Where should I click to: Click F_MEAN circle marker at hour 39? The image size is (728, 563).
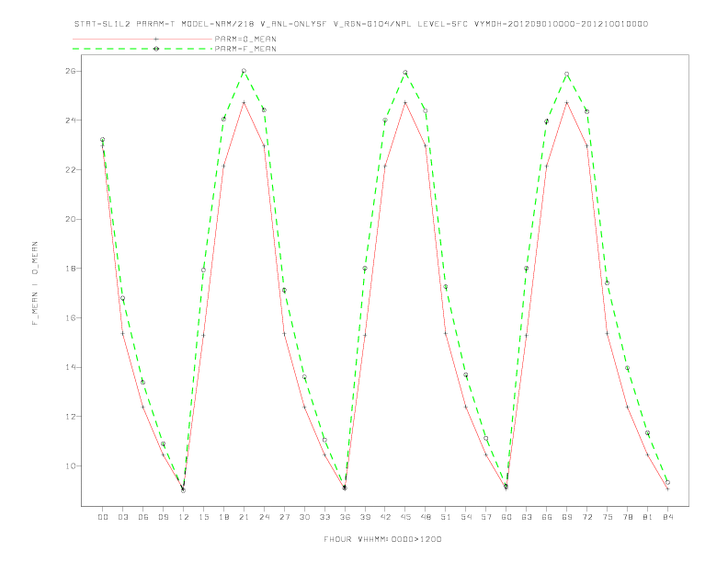click(365, 269)
